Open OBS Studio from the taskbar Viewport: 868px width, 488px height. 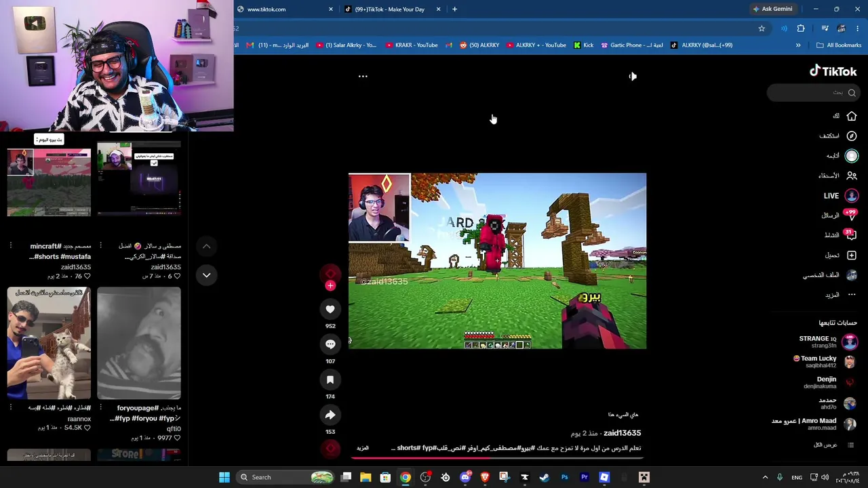(425, 477)
